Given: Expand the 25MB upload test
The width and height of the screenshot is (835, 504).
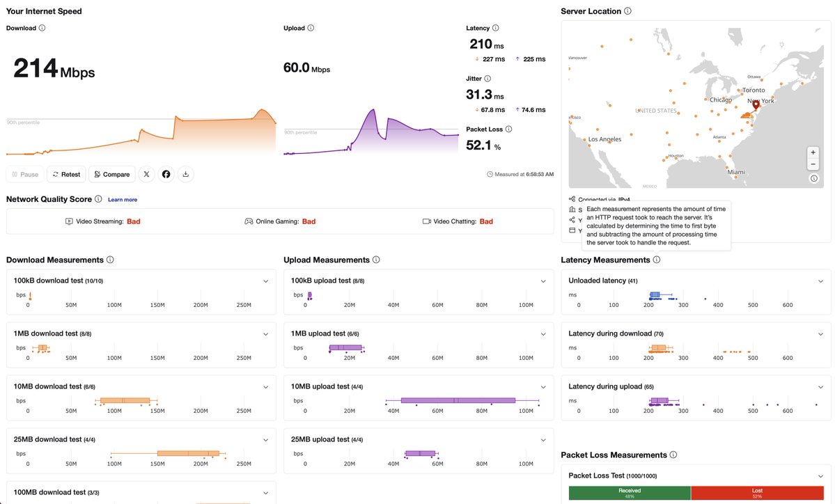Looking at the screenshot, I should pos(543,440).
